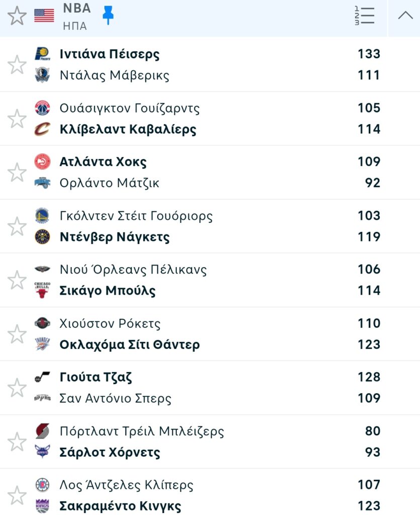
Task: Click the Cleveland Cavaliers team logo
Action: coord(42,129)
